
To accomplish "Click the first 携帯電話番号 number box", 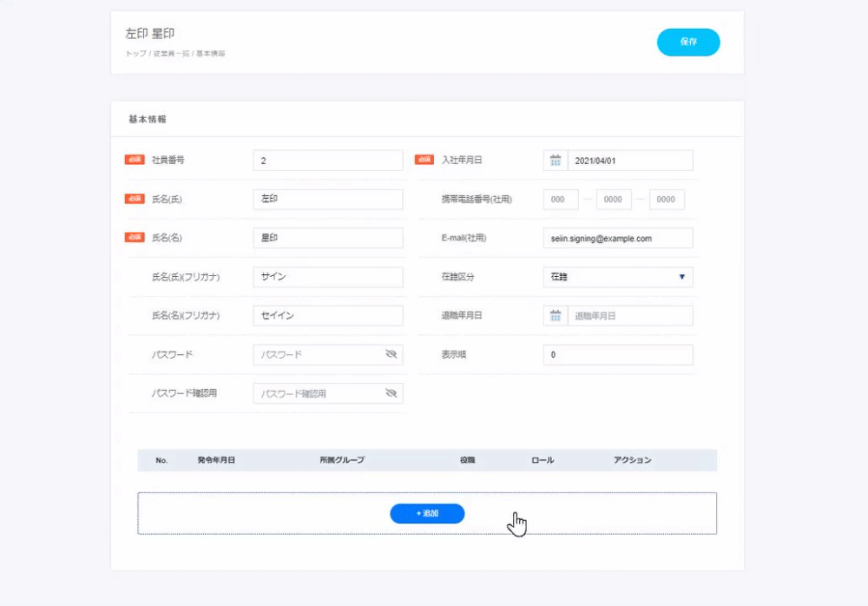I will coord(560,199).
